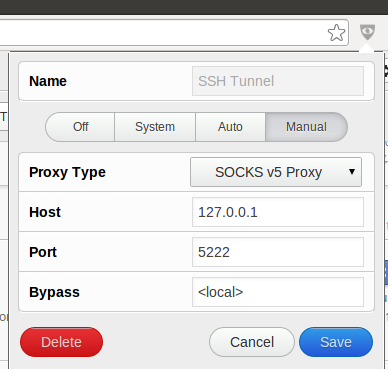This screenshot has height=369, width=388.
Task: Save the proxy settings
Action: 336,342
